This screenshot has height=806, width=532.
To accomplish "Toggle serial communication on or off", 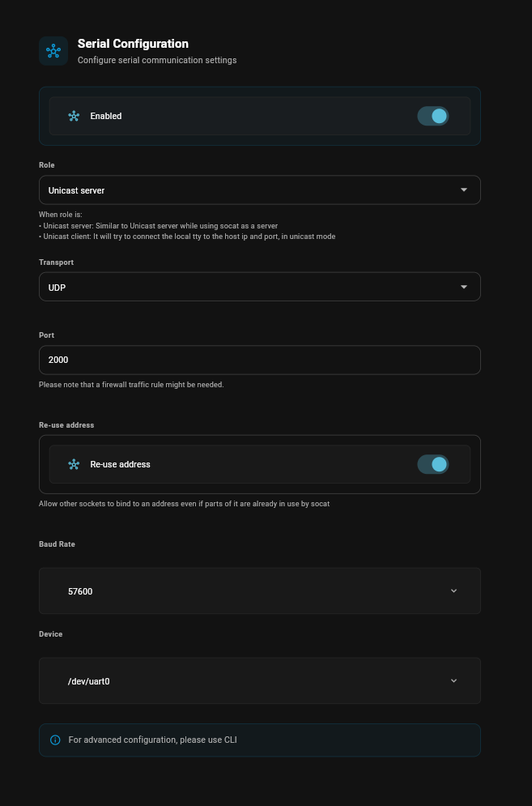I will tap(432, 116).
